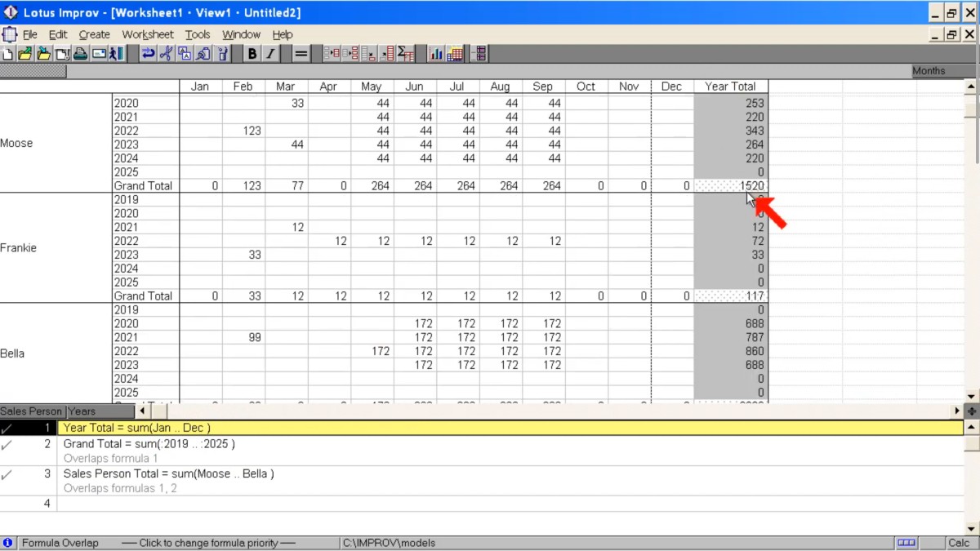
Task: Click the Browser toolbar icon at right end
Action: click(479, 54)
